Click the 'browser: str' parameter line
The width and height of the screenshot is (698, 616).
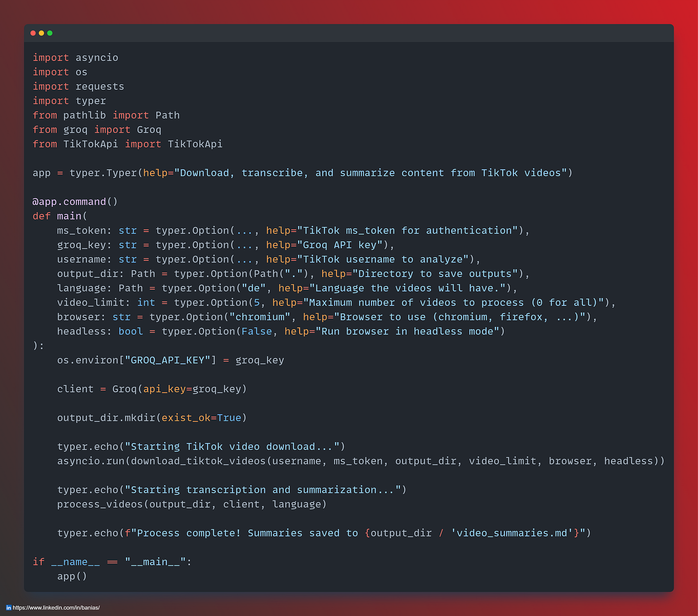[327, 316]
